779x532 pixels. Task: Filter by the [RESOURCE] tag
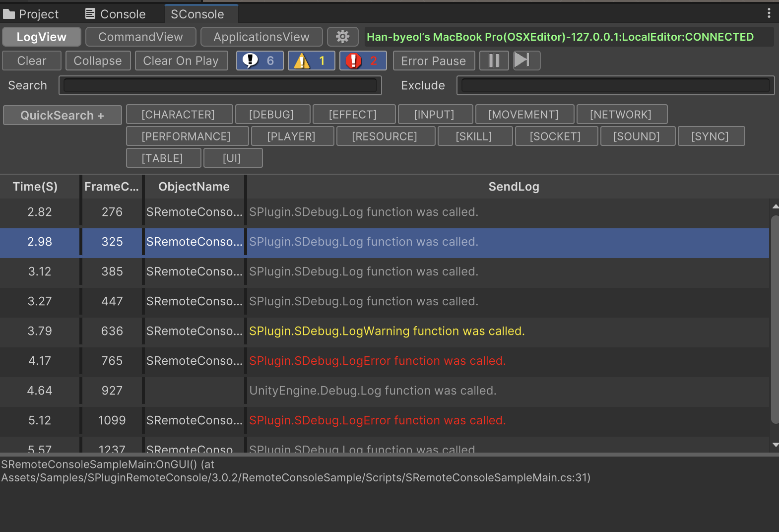(x=385, y=136)
